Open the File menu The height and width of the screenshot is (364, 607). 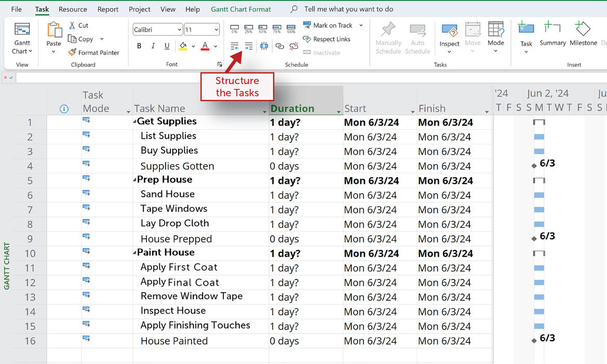pos(16,9)
